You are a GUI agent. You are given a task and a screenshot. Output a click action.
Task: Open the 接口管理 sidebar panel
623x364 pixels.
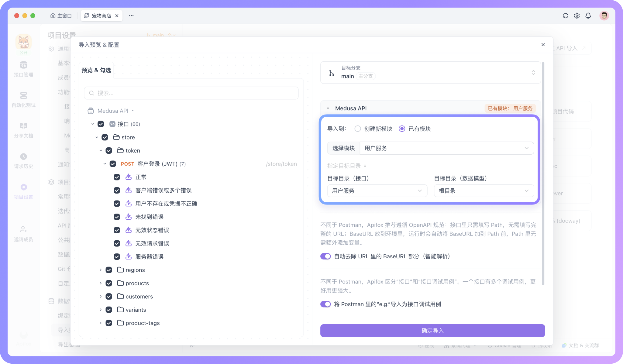(x=23, y=69)
